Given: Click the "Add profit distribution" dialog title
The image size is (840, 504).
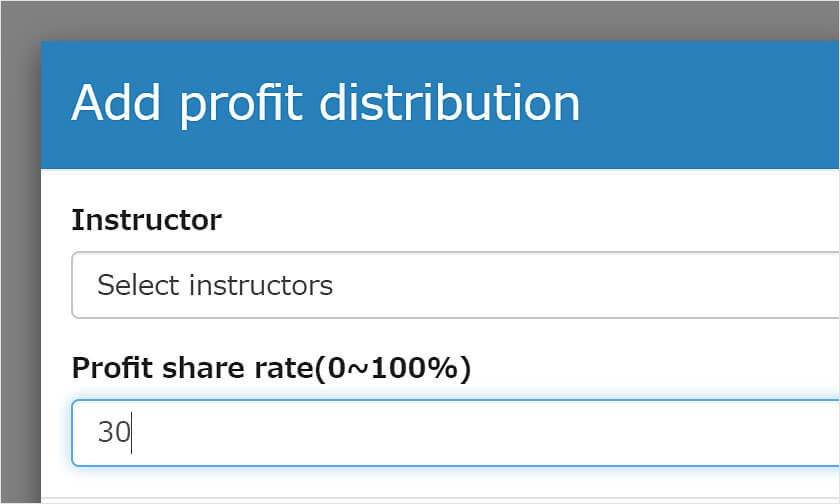Looking at the screenshot, I should 325,103.
